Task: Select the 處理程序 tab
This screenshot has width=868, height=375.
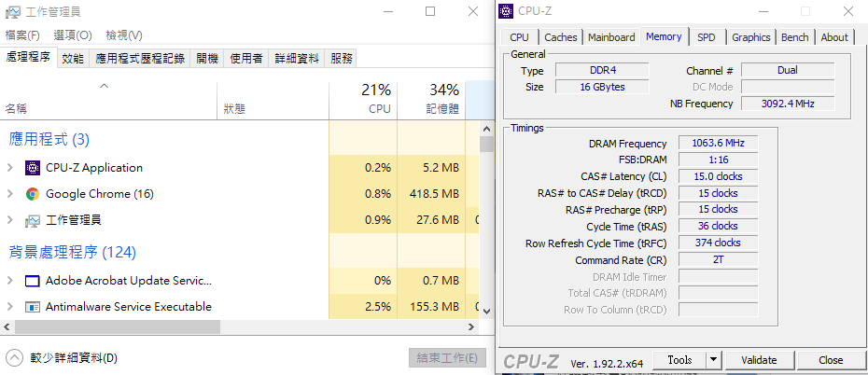Action: coord(28,58)
